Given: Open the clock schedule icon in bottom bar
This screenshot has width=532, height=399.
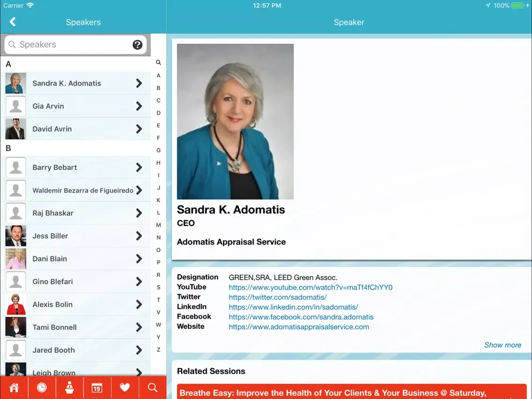Looking at the screenshot, I should (42, 387).
